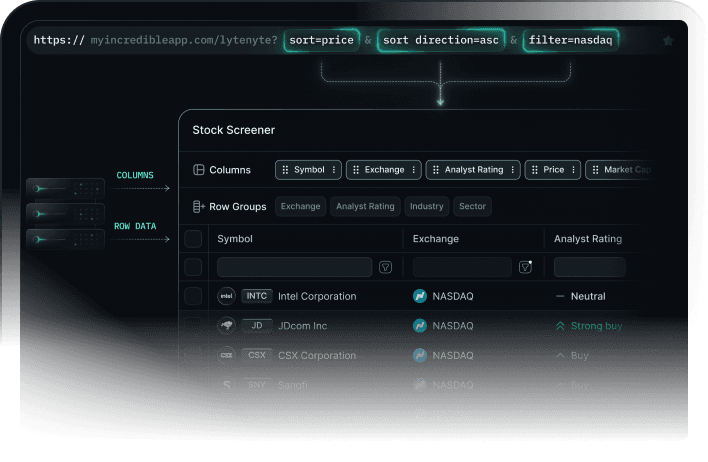Grab the drag handle on Symbol column pill
708x462 pixels.
285,170
